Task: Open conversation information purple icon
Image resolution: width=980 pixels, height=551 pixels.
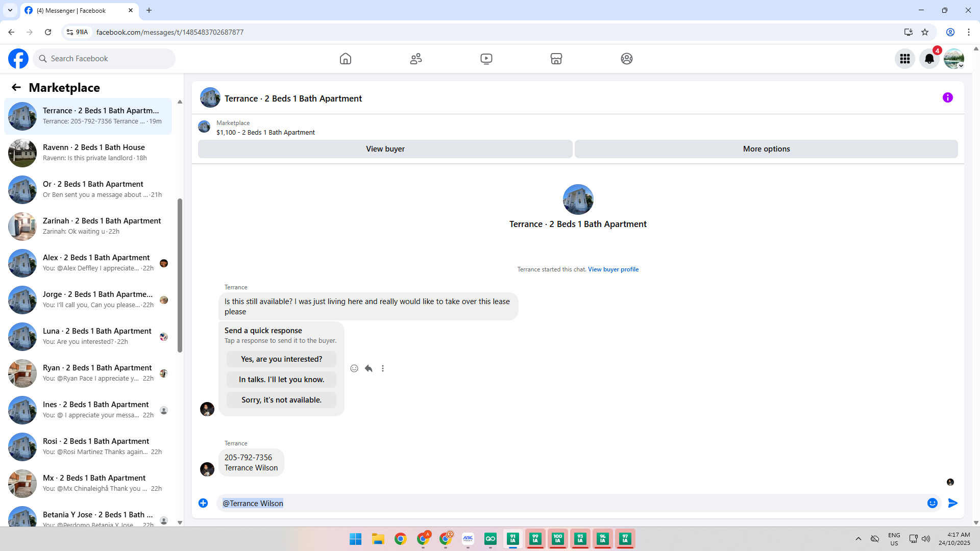Action: coord(948,97)
